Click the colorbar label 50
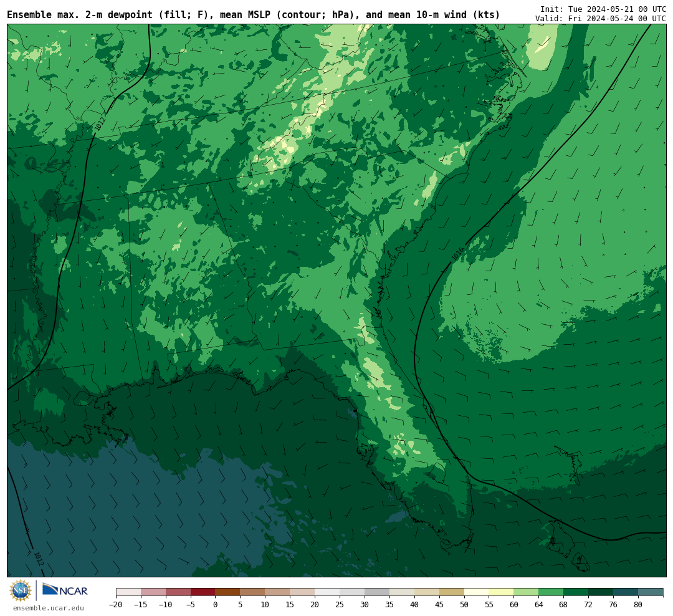Image resolution: width=673 pixels, height=616 pixels. (464, 604)
